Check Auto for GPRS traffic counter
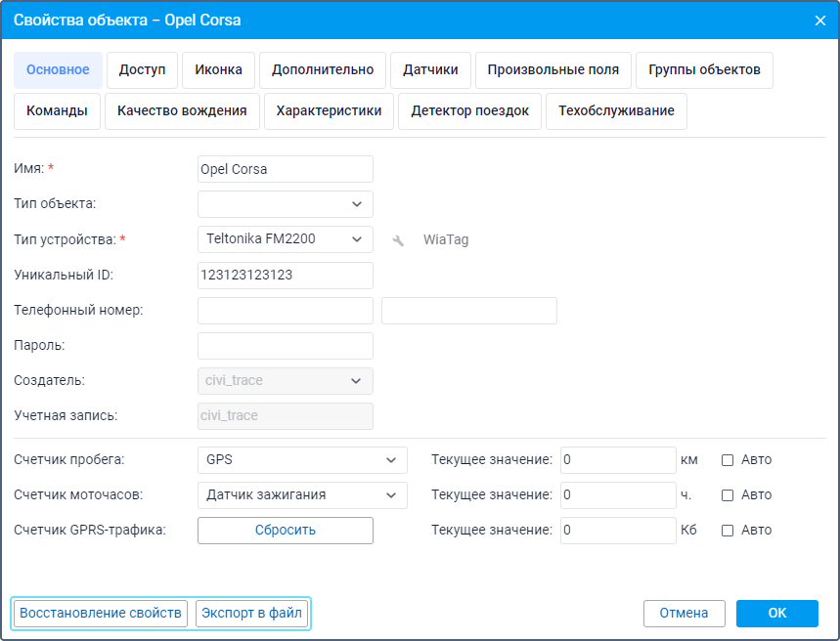Image resolution: width=840 pixels, height=641 pixels. coord(728,531)
